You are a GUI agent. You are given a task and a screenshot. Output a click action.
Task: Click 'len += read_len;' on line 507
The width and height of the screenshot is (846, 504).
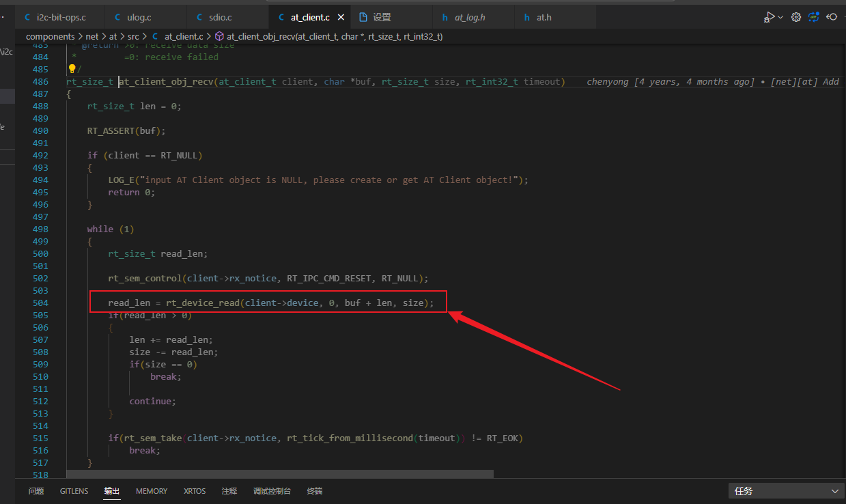171,340
